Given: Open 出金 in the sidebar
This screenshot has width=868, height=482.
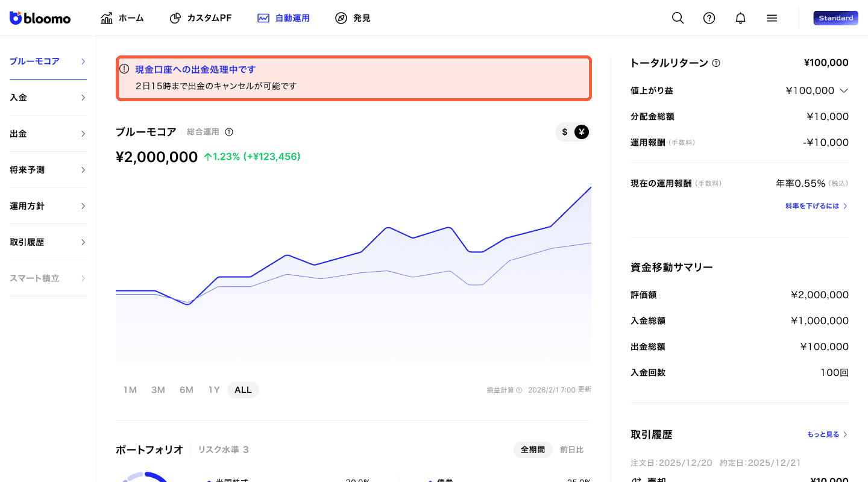Looking at the screenshot, I should tap(48, 134).
